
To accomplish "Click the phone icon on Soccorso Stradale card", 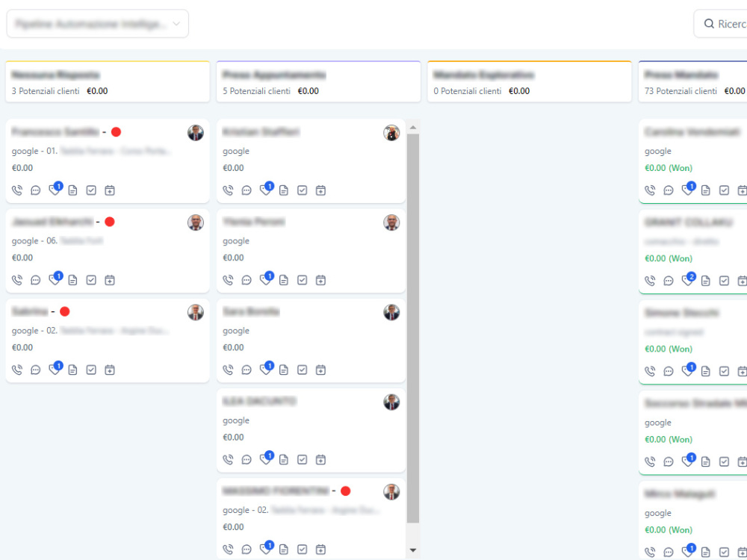I will point(650,461).
